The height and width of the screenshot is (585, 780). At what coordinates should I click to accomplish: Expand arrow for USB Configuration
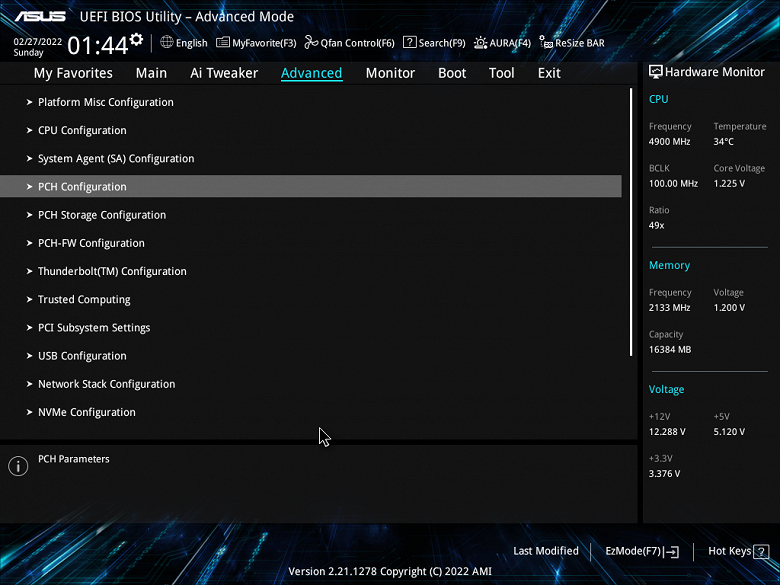[29, 356]
